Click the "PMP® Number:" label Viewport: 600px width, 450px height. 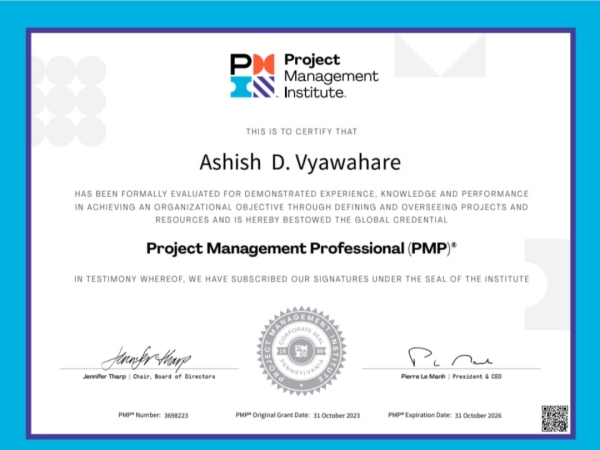click(x=139, y=415)
